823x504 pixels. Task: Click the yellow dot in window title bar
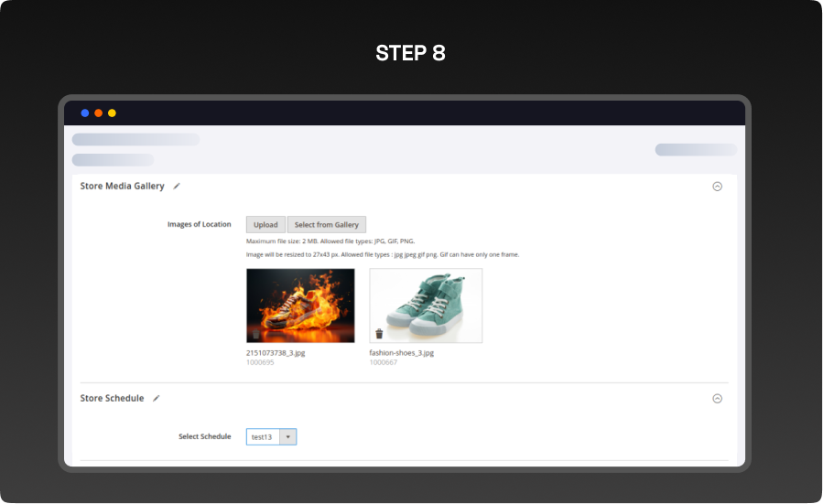point(112,113)
